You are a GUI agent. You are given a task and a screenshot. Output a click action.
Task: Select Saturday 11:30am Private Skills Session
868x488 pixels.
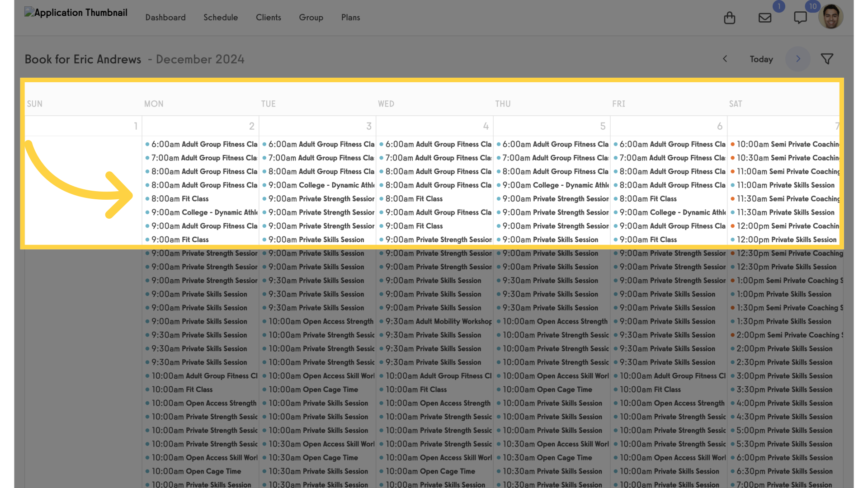tap(783, 212)
